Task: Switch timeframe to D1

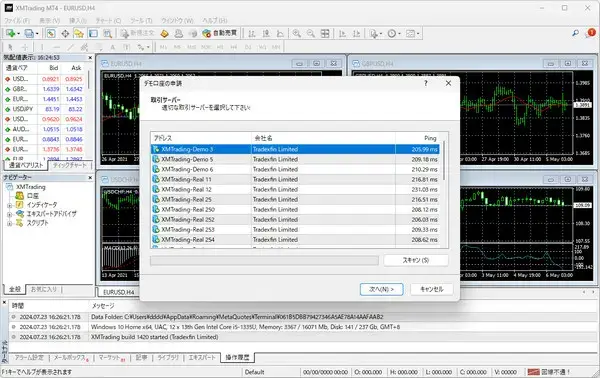Action: [x=248, y=47]
